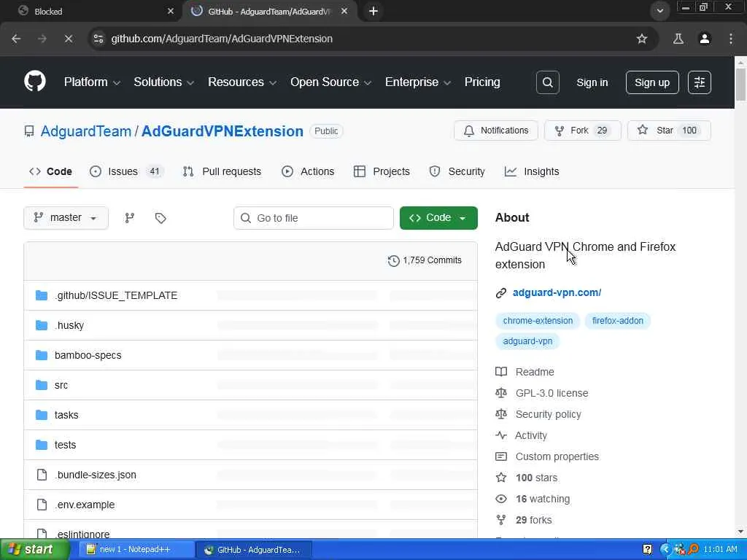Click the page vertical scrollbar thumb
Image resolution: width=747 pixels, height=560 pixels.
click(x=740, y=85)
